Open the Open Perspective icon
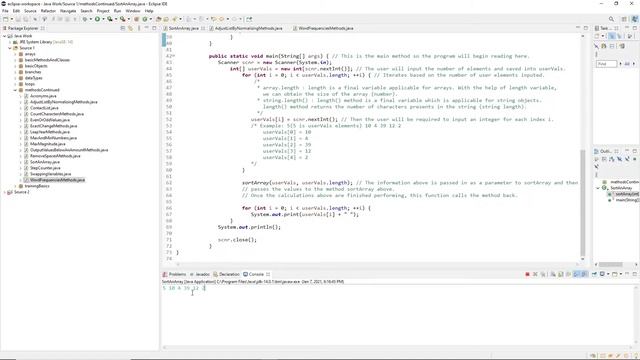 [624, 19]
